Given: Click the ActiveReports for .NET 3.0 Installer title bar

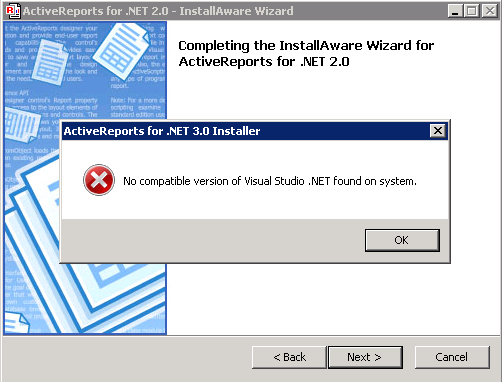Looking at the screenshot, I should 245,131.
